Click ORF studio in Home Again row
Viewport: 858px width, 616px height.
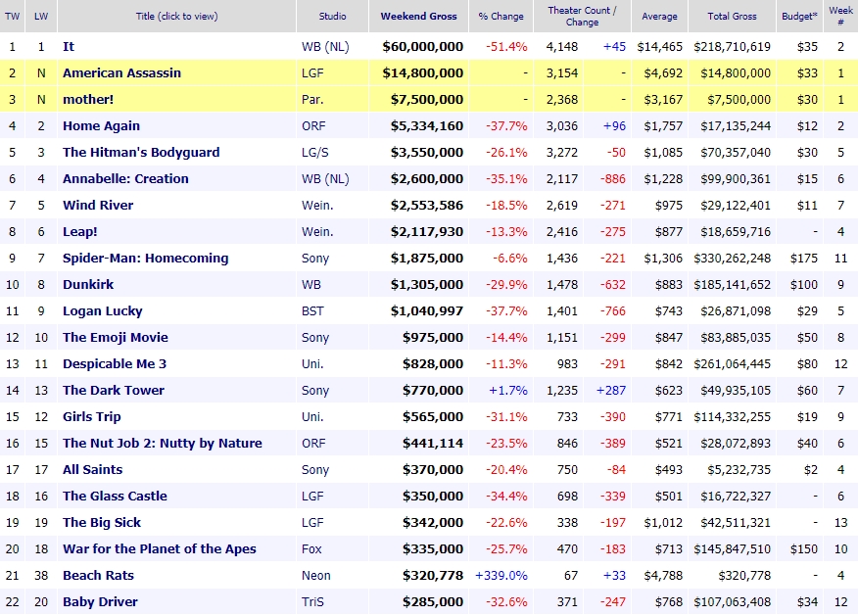point(313,125)
